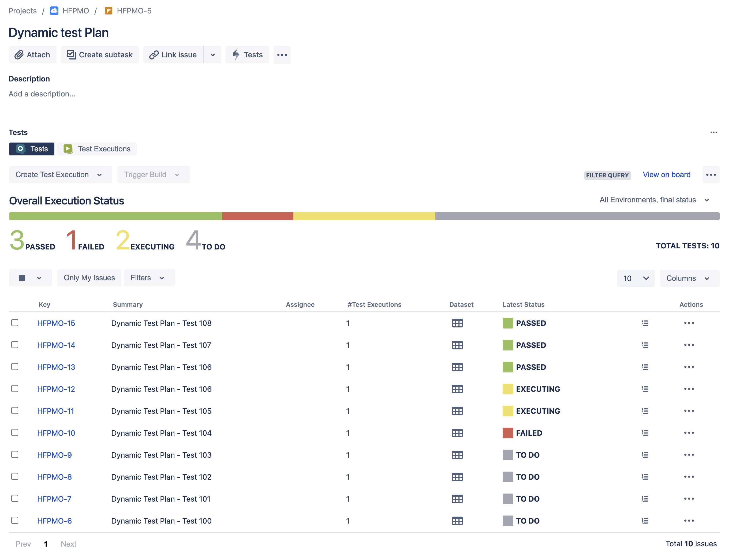Open Link issue dropdown arrow
Viewport: 732px width, 560px height.
[x=213, y=55]
